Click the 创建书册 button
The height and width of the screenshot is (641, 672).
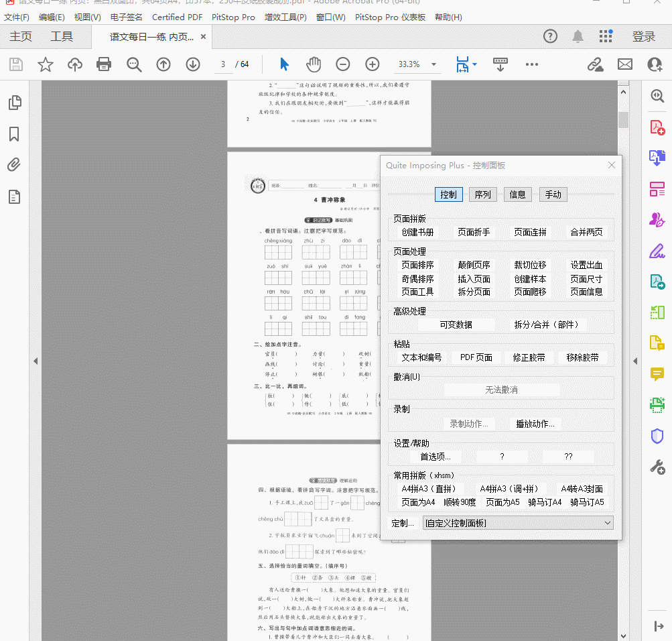[417, 233]
